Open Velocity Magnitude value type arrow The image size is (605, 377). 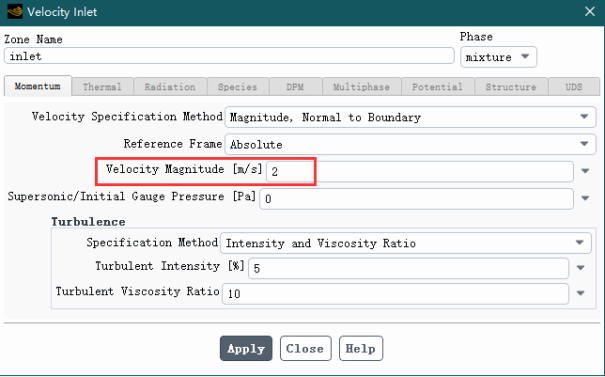pos(585,171)
